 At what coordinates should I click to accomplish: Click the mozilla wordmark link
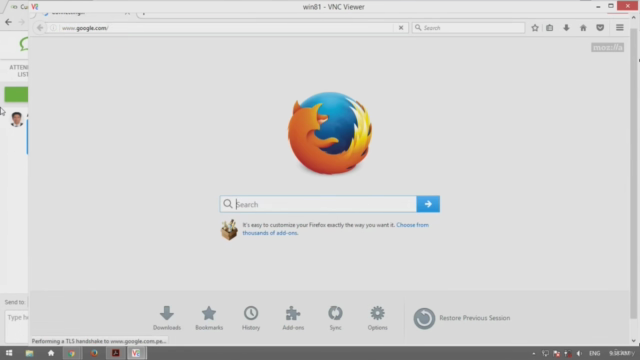tap(607, 47)
